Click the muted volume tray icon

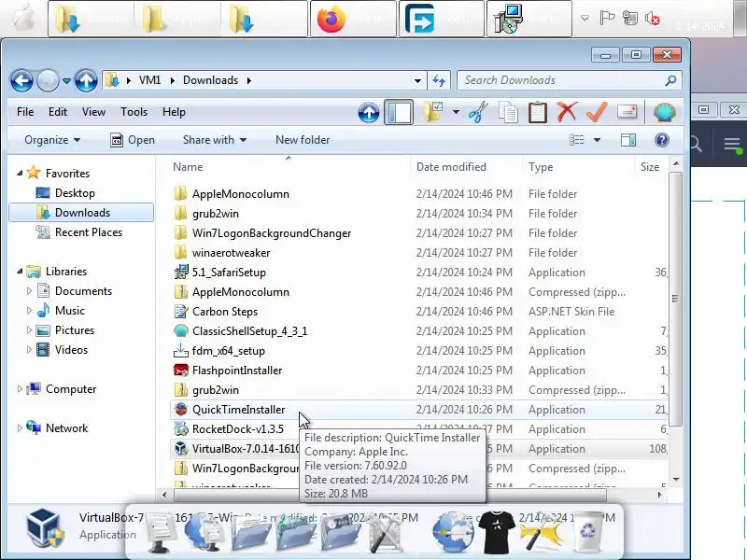(x=652, y=19)
